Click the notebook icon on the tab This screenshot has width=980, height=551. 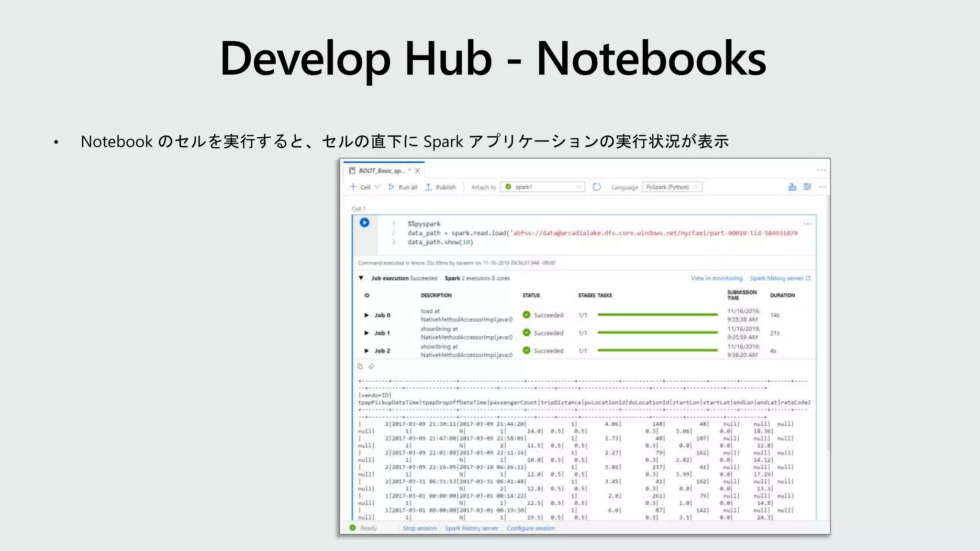(352, 171)
